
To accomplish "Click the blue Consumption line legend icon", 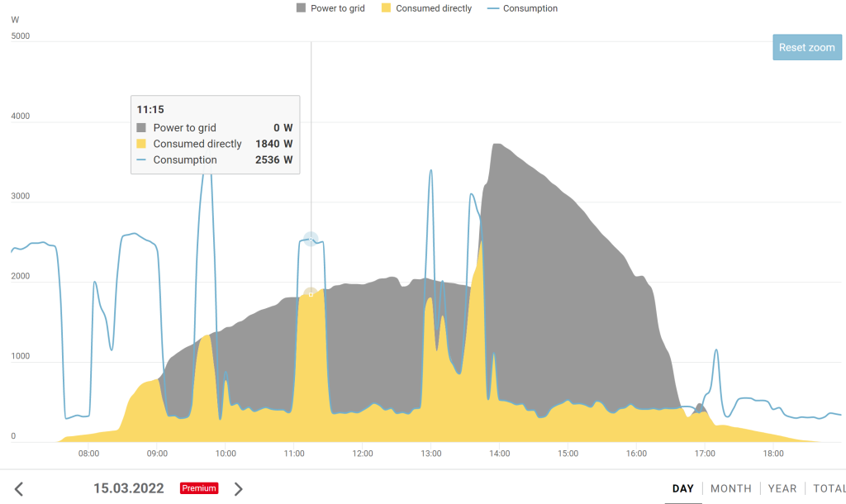I will 493,8.
